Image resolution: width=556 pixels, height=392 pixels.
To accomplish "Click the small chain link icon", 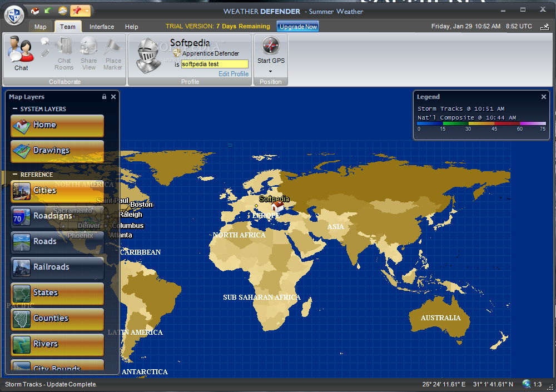I will coord(45,53).
